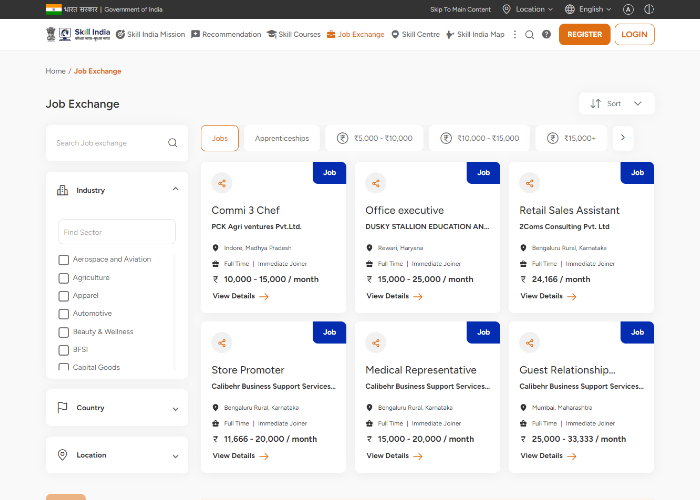Share the Store Promoter job
Screen dimensions: 700x500
coord(222,343)
